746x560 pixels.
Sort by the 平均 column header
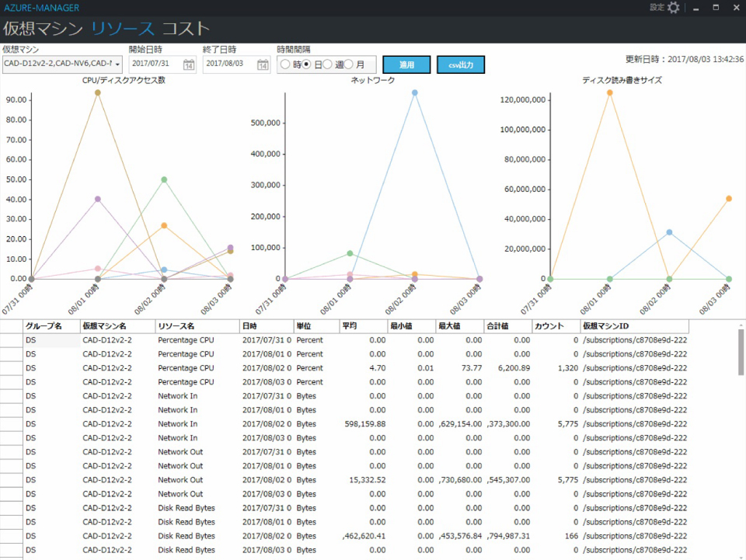click(x=364, y=326)
